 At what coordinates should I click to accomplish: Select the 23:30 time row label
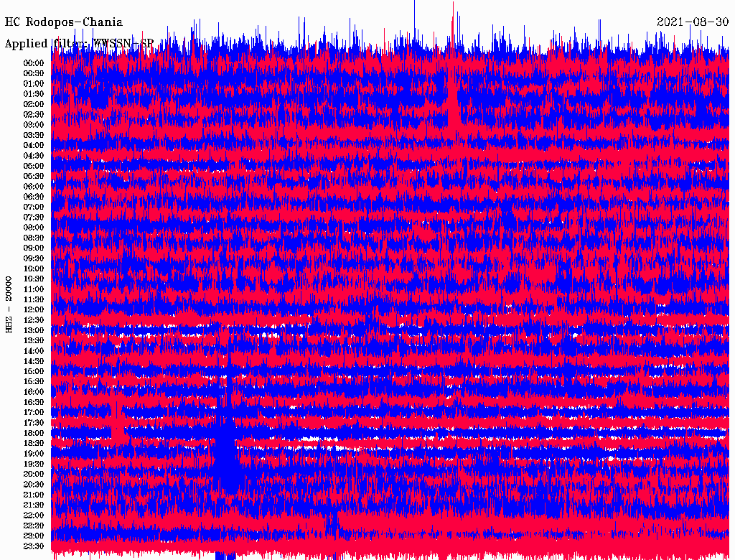34,546
